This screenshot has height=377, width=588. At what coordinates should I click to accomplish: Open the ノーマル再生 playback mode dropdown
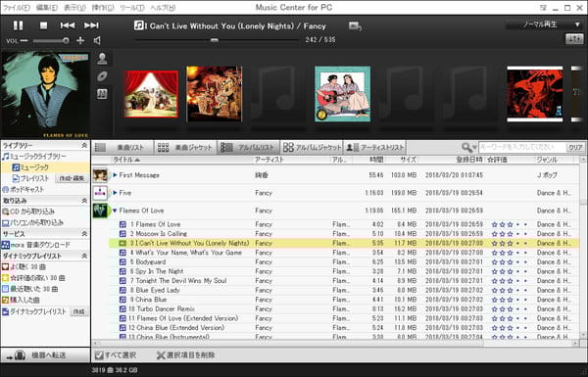coord(544,24)
